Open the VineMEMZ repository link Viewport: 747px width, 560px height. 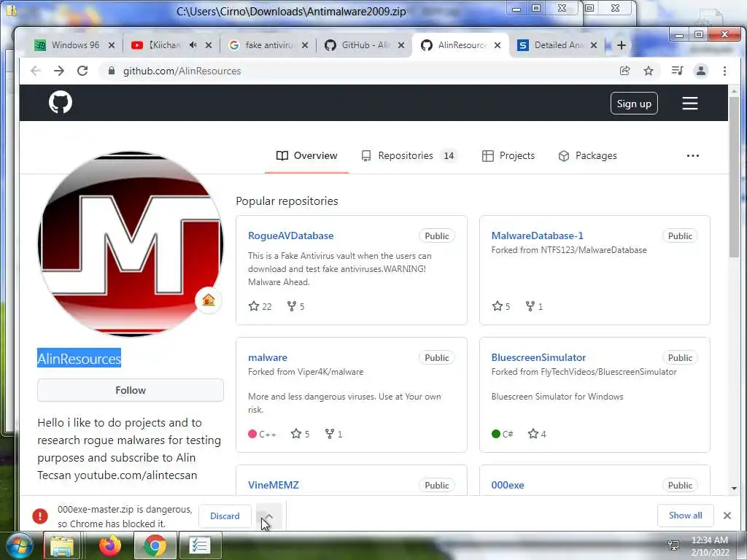(273, 485)
